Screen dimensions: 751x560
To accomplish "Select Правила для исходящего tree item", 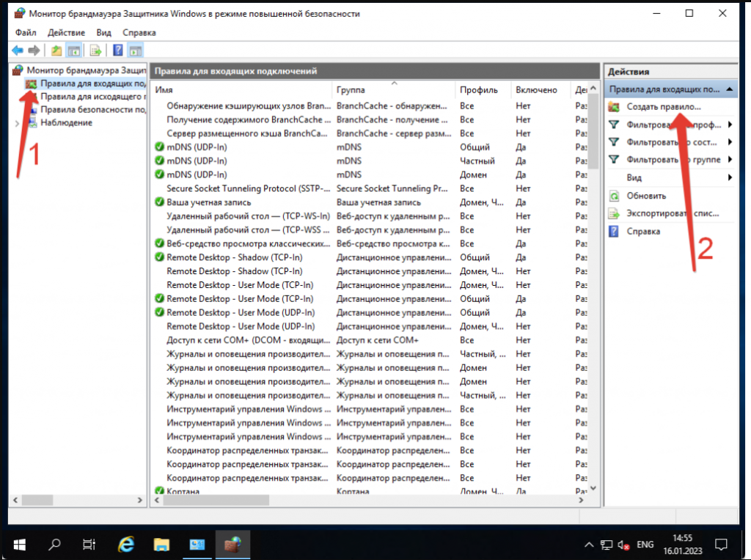I will [x=93, y=96].
